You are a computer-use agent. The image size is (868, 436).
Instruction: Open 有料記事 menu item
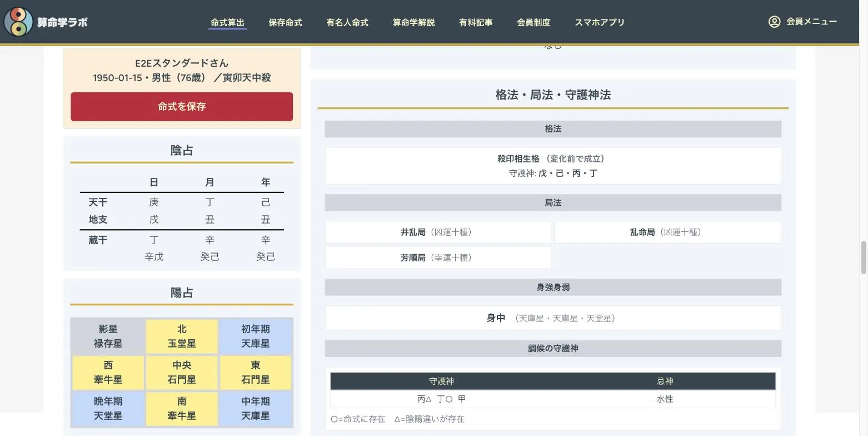(476, 22)
